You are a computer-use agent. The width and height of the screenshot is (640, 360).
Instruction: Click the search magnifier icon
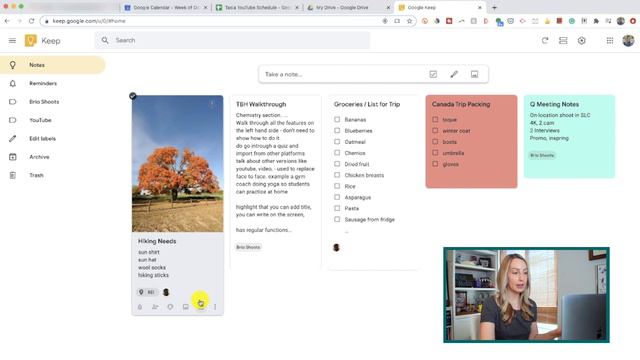pyautogui.click(x=105, y=40)
